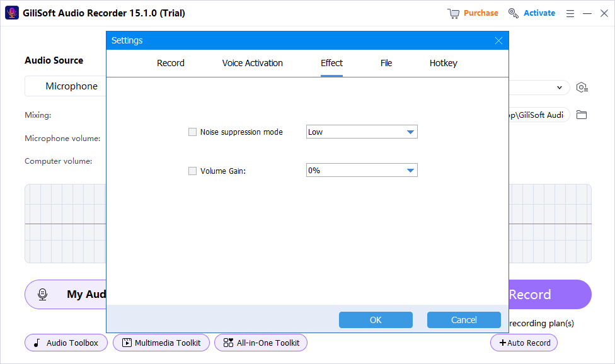Click the microphone icon in My Audio button
The height and width of the screenshot is (364, 615).
(x=43, y=294)
